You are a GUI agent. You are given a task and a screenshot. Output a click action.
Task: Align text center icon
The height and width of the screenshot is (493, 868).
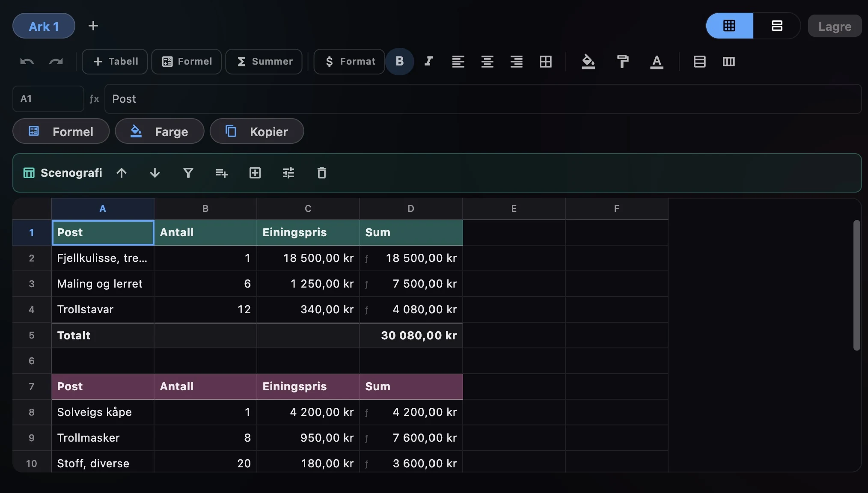click(x=487, y=62)
